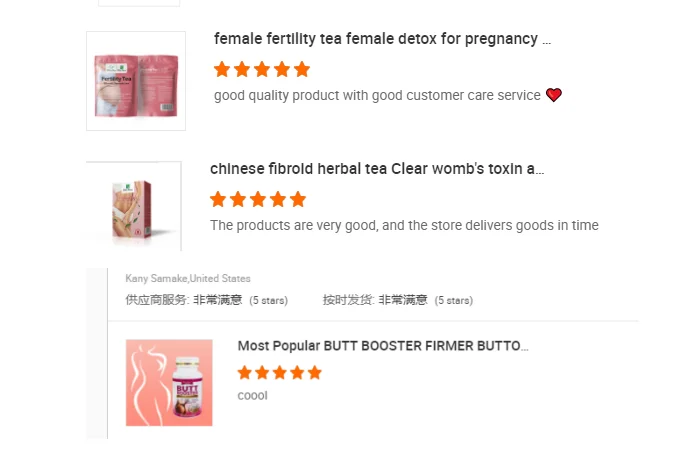Click first star of fertility tea rating
Screen dimensions: 699x458
click(x=222, y=70)
